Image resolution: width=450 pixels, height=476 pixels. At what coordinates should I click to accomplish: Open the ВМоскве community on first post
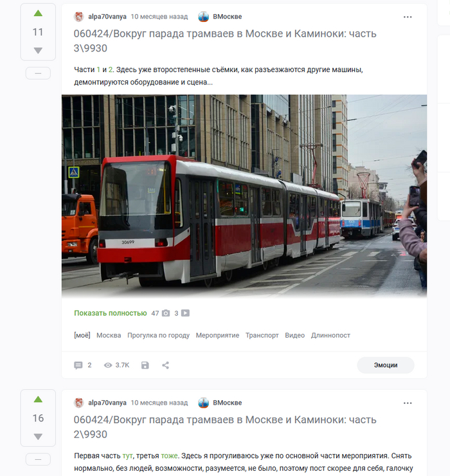tap(228, 17)
